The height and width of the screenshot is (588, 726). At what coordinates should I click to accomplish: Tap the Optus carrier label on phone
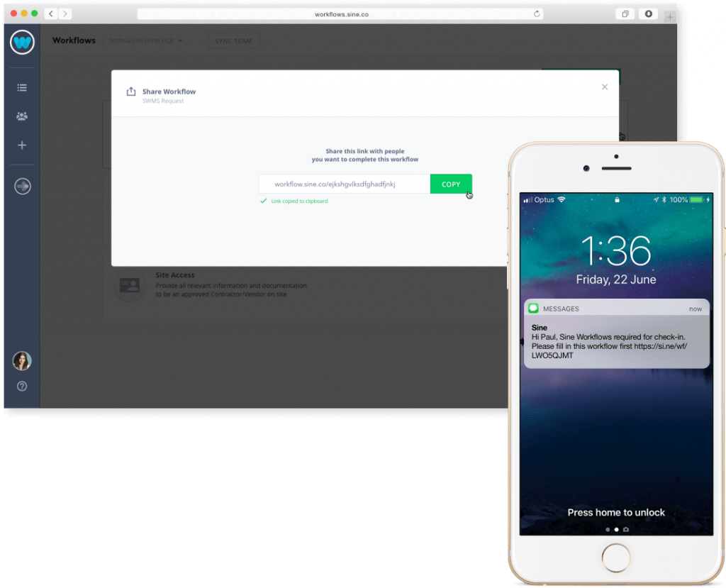pyautogui.click(x=544, y=200)
